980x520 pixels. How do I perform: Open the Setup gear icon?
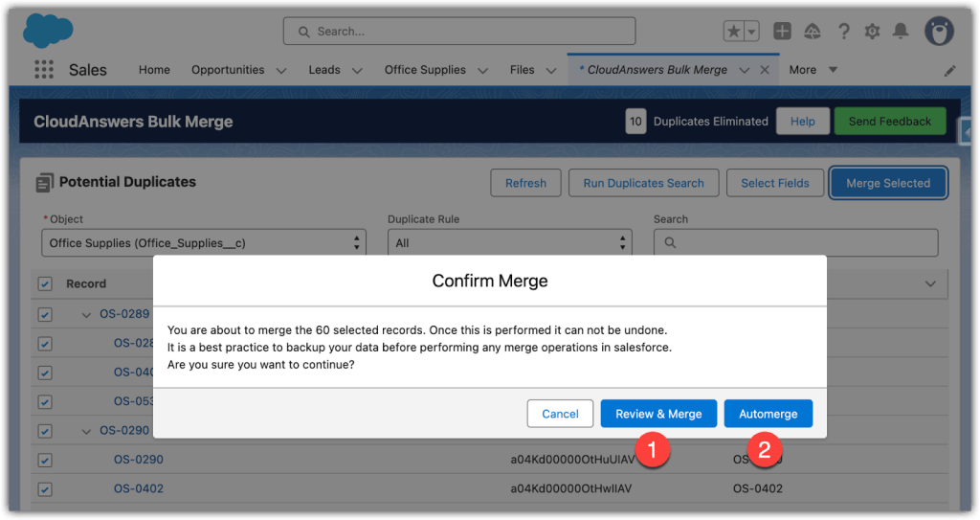coord(872,32)
